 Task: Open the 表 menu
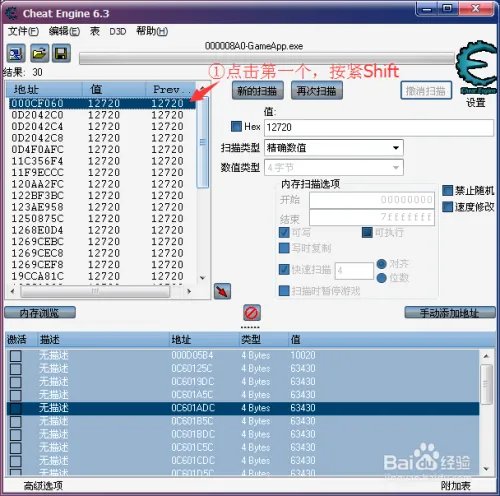point(95,31)
